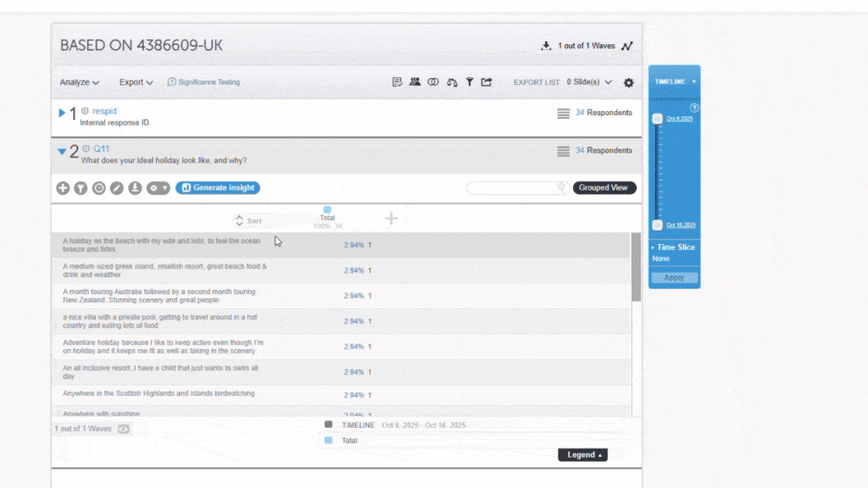Expand question 1 respid row

pos(62,113)
